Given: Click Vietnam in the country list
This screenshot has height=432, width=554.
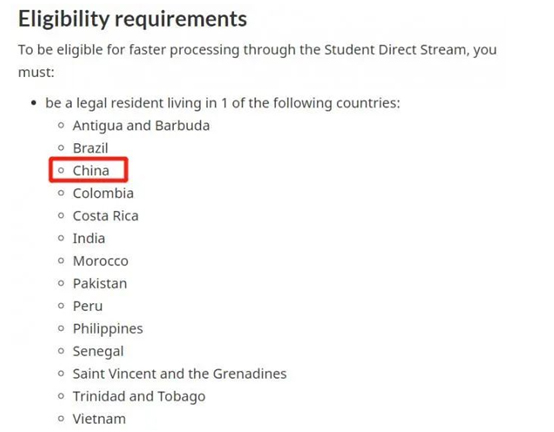Looking at the screenshot, I should [x=99, y=419].
